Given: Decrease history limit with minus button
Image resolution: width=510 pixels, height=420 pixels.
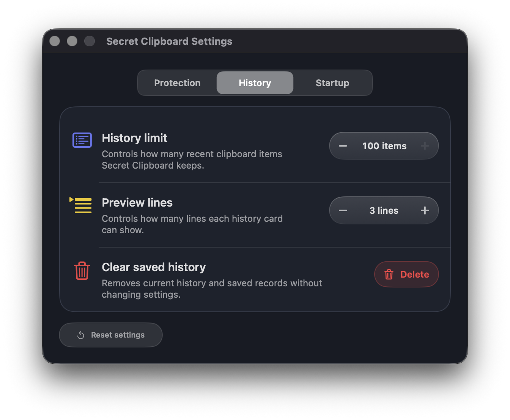Looking at the screenshot, I should pos(343,146).
